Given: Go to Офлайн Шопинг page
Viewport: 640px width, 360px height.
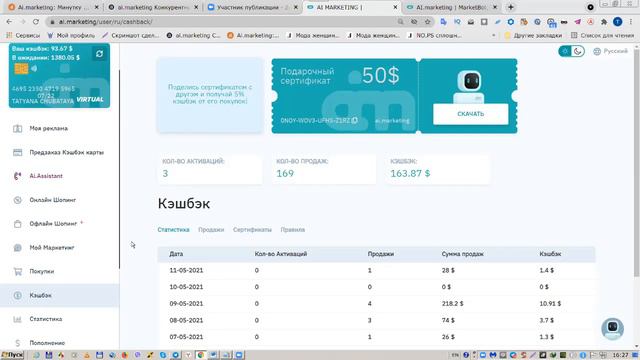Looking at the screenshot, I should tap(53, 224).
